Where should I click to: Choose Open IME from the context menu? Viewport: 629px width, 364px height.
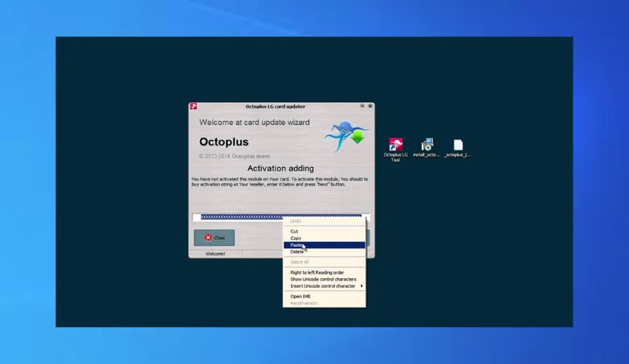pyautogui.click(x=324, y=296)
